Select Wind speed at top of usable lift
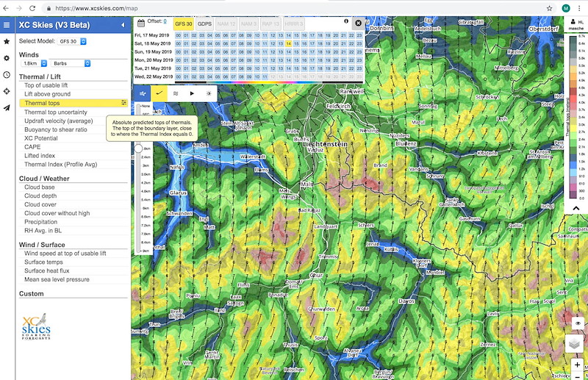Image resolution: width=588 pixels, height=380 pixels. [x=65, y=253]
